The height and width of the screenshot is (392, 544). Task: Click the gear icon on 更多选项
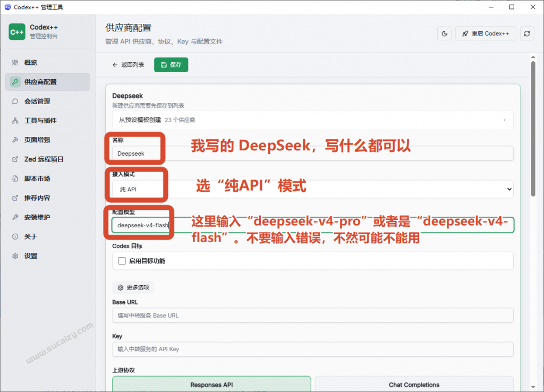click(x=121, y=287)
